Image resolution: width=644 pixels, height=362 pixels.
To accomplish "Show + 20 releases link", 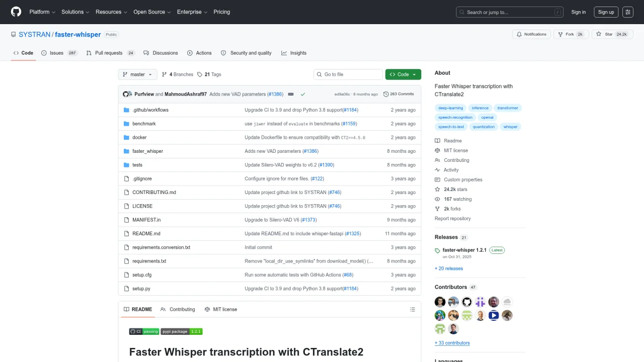I will click(449, 268).
